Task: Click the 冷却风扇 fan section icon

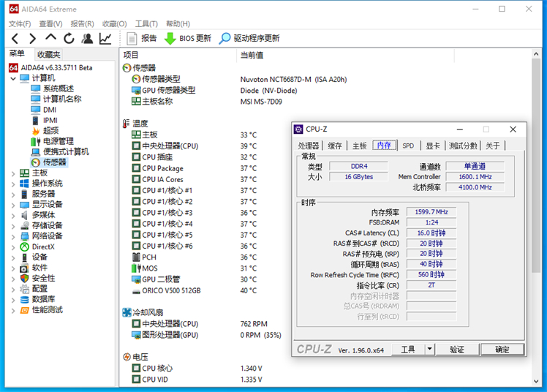Action: pos(127,312)
